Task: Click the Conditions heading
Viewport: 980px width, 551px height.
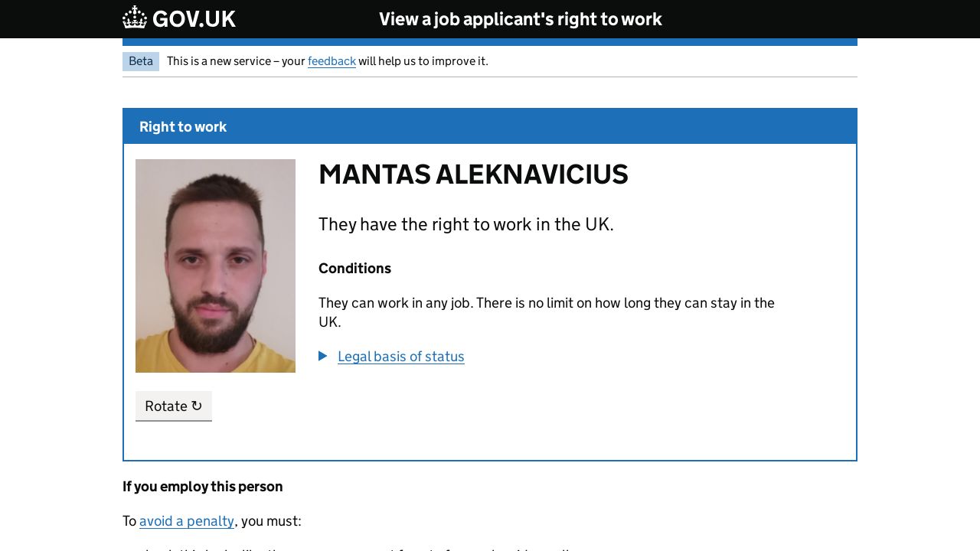Action: coord(354,269)
